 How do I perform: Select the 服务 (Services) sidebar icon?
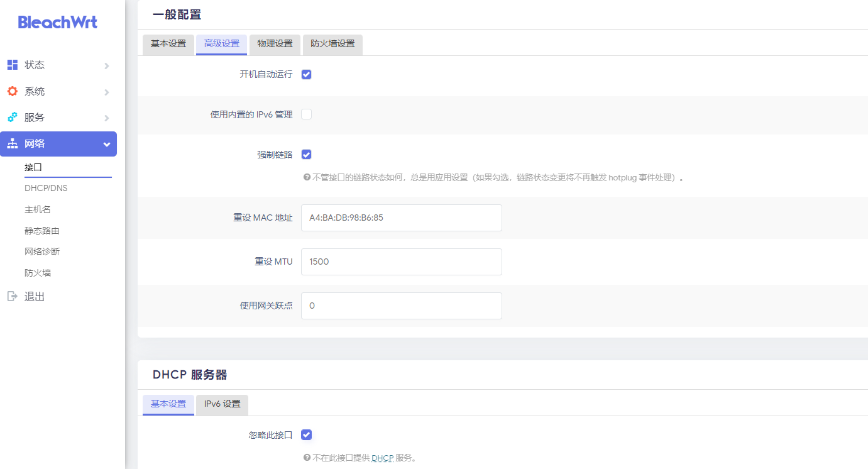[12, 117]
